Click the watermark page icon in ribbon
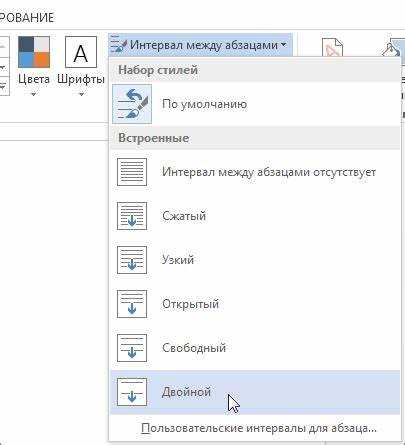405x445 pixels. click(332, 48)
